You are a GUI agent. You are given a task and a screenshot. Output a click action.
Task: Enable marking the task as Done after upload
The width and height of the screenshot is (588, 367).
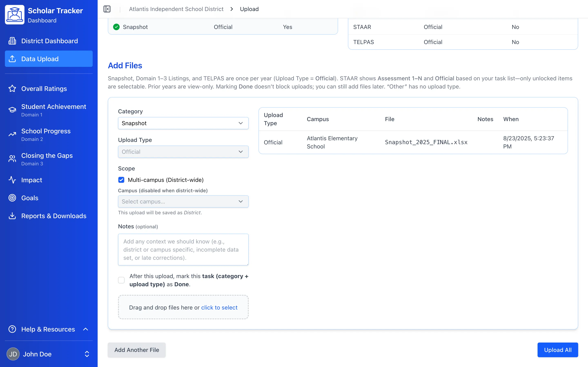(x=121, y=280)
